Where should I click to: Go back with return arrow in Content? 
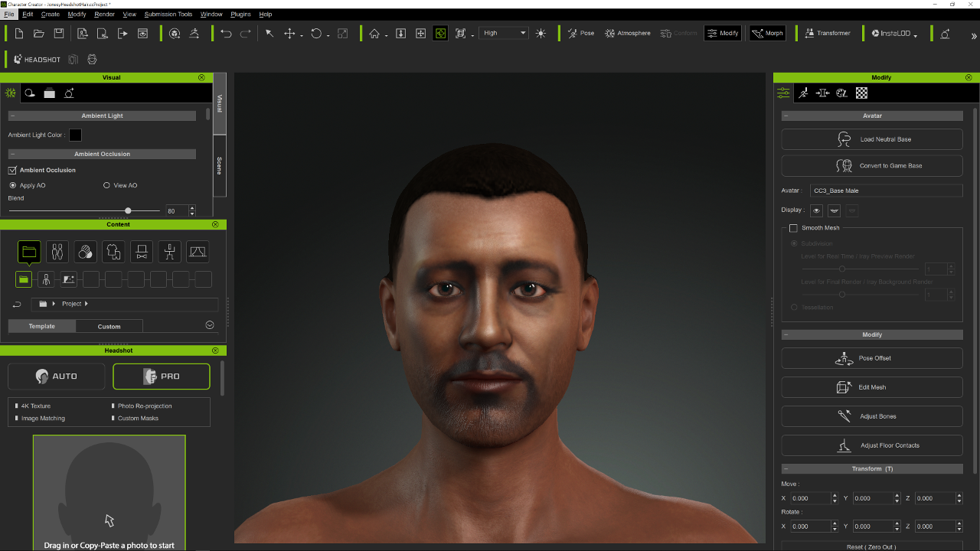click(x=17, y=305)
